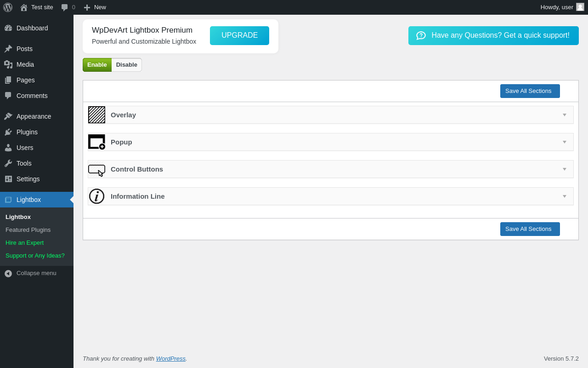Open the Featured Plugins submenu entry
The height and width of the screenshot is (368, 588).
pyautogui.click(x=28, y=230)
